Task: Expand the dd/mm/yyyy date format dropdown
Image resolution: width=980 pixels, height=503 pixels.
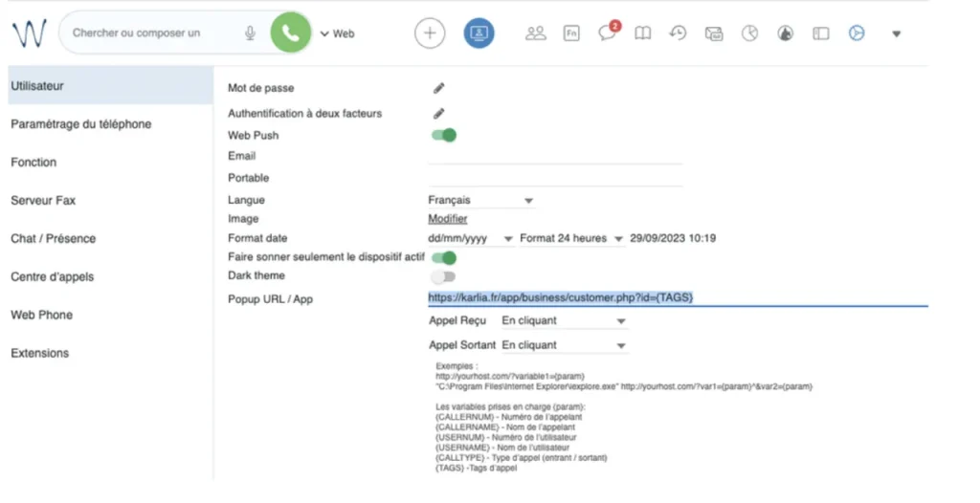Action: (x=470, y=238)
